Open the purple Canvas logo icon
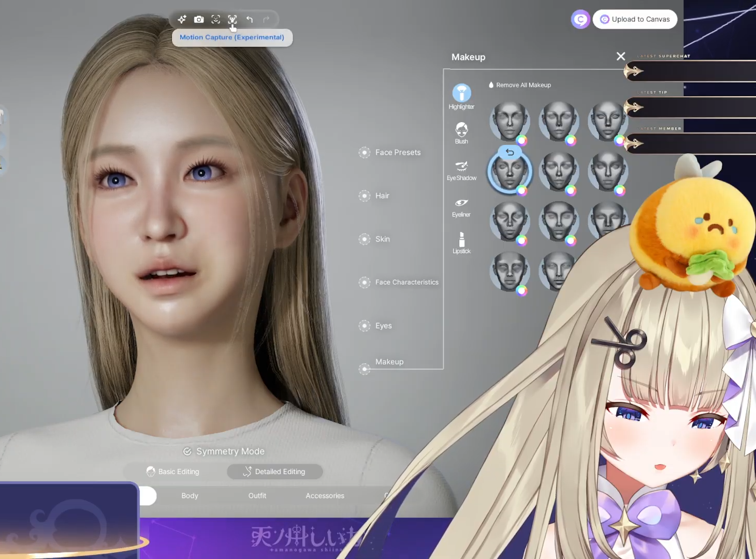This screenshot has height=559, width=756. [580, 20]
